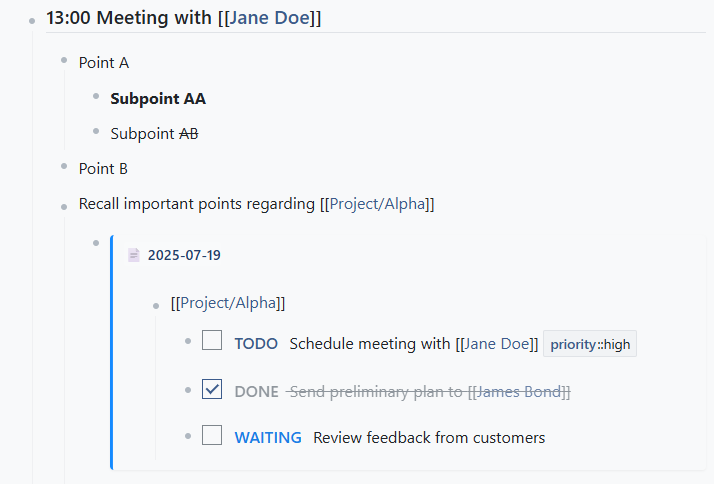Check the TODO Schedule meeting checkbox
Viewport: 714px width, 484px height.
pos(212,341)
